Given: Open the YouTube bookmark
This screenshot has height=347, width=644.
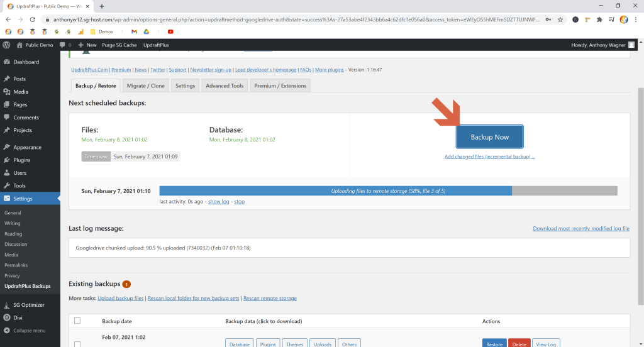Looking at the screenshot, I should pyautogui.click(x=170, y=31).
